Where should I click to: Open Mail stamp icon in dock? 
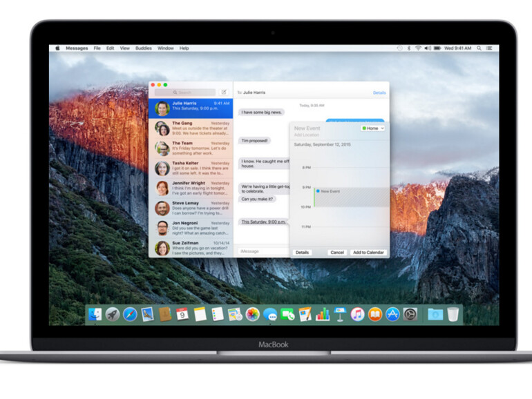pyautogui.click(x=148, y=314)
